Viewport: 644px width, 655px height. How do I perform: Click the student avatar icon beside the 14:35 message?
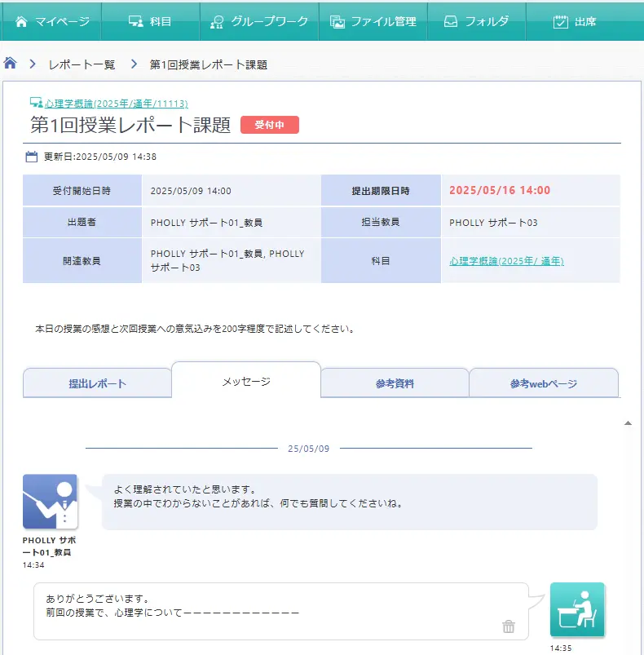click(577, 609)
